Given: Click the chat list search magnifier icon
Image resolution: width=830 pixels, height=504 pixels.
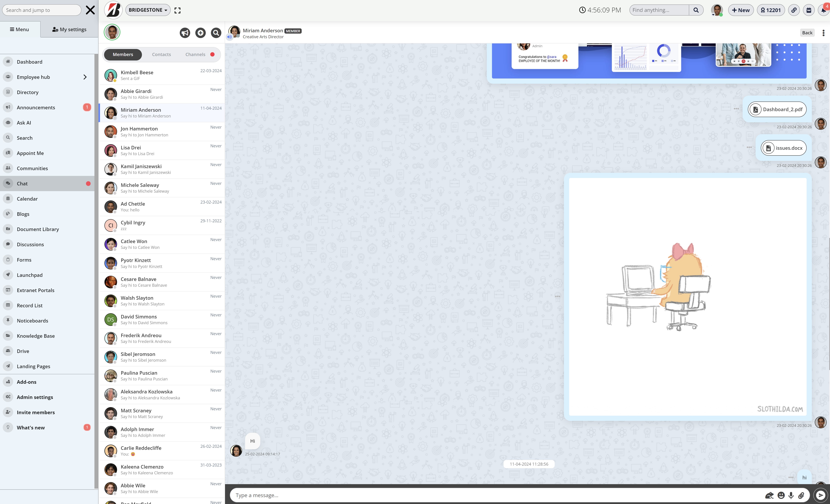Looking at the screenshot, I should (216, 33).
